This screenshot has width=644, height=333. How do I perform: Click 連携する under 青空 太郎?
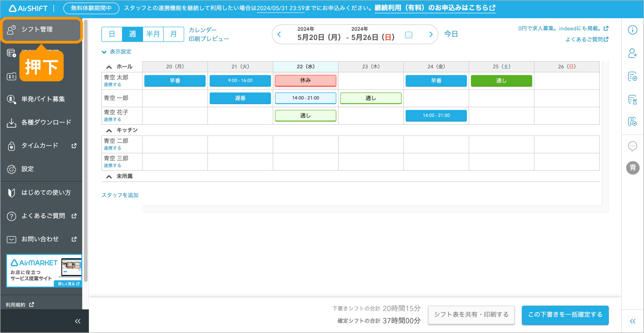(x=112, y=85)
